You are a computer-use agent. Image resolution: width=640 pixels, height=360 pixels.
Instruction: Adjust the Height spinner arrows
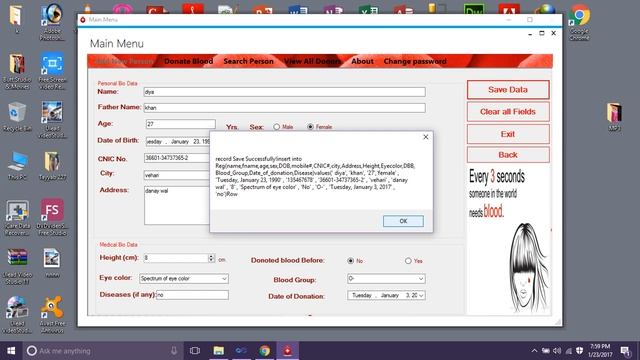point(211,258)
